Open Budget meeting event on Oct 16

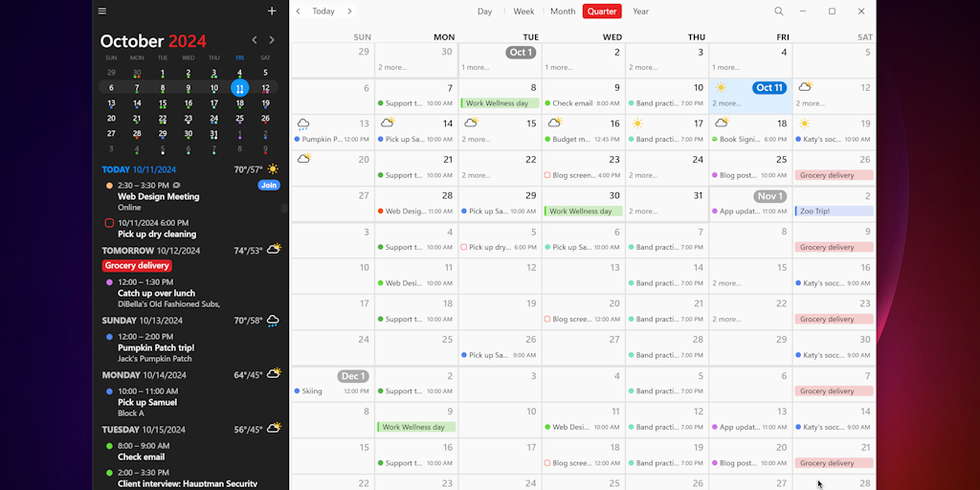583,140
